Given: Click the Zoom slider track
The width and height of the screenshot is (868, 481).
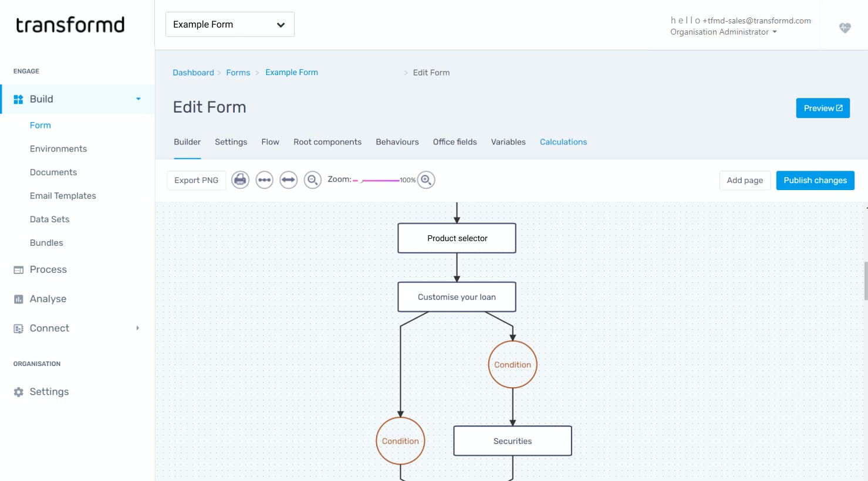Looking at the screenshot, I should coord(379,181).
